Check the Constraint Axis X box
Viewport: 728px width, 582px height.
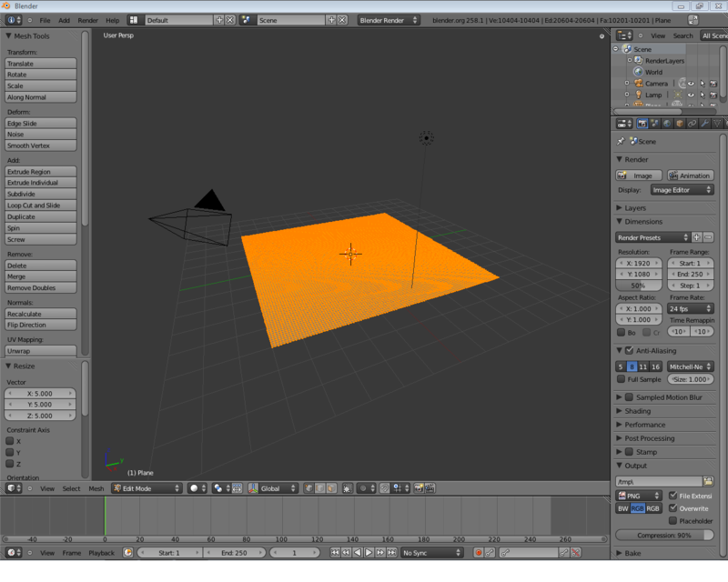point(9,441)
